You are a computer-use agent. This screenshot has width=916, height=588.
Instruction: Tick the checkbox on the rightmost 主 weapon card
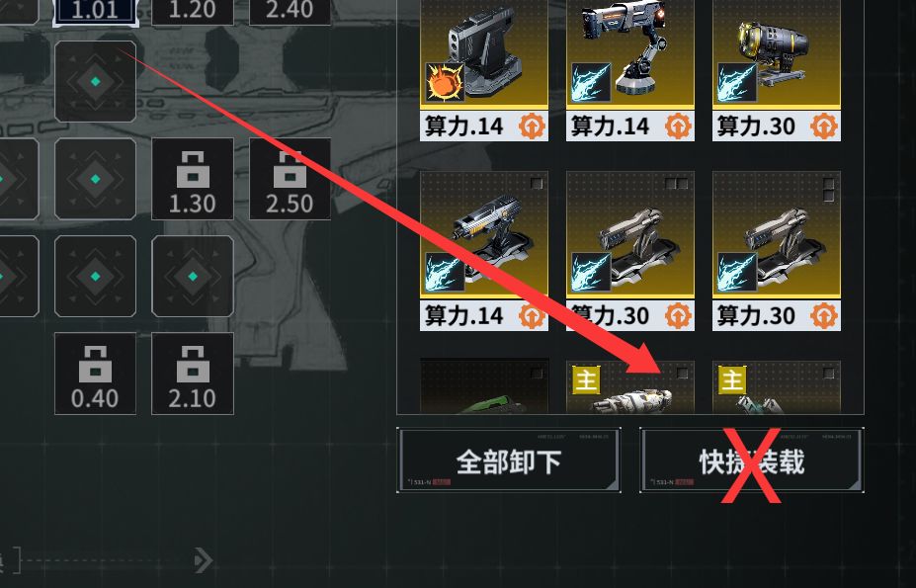pos(828,373)
